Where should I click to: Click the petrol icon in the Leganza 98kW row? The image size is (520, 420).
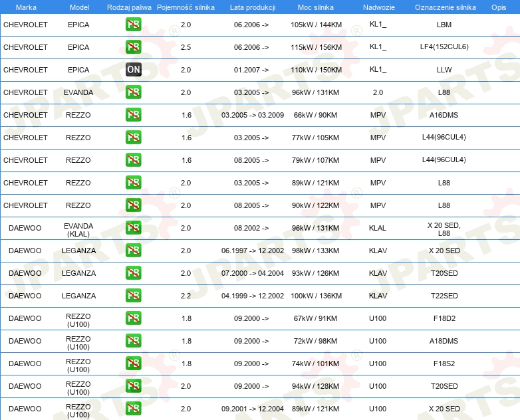tap(133, 251)
